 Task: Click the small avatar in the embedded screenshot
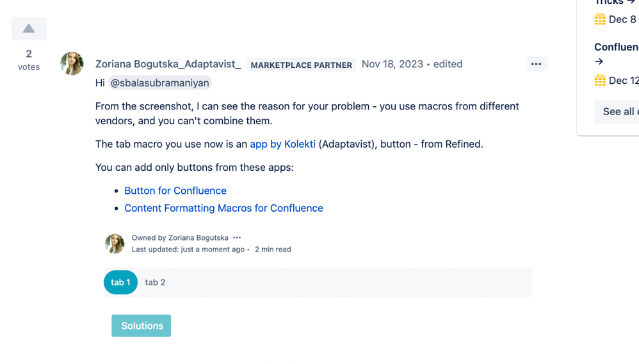[x=115, y=244]
